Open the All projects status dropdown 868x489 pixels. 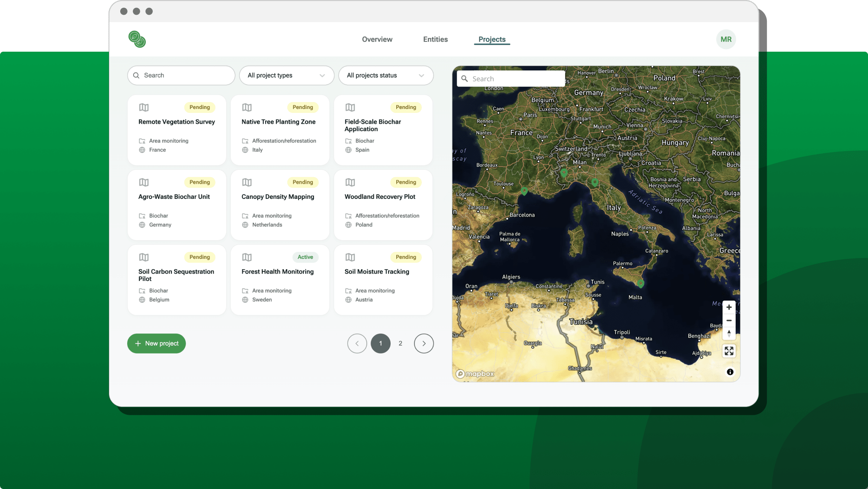(386, 75)
